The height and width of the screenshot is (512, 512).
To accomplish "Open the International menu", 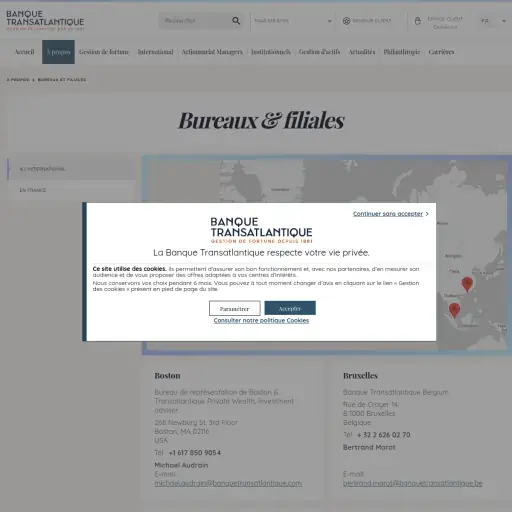I will pos(155,52).
